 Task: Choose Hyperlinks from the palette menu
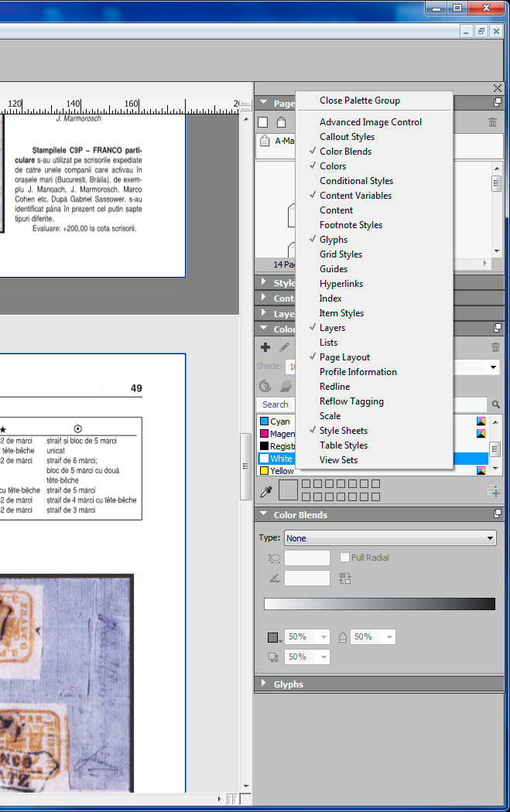(341, 284)
